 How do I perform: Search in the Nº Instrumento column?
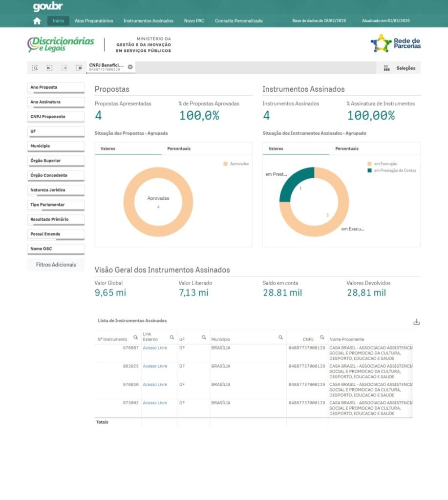click(x=135, y=337)
